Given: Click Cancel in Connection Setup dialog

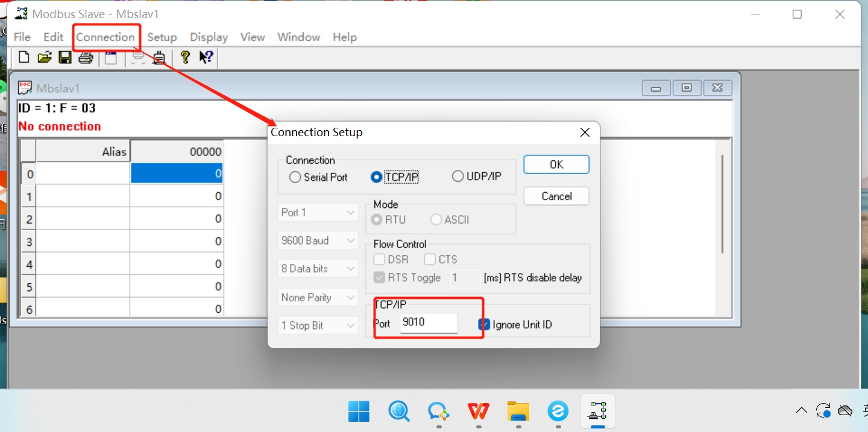Looking at the screenshot, I should [556, 196].
